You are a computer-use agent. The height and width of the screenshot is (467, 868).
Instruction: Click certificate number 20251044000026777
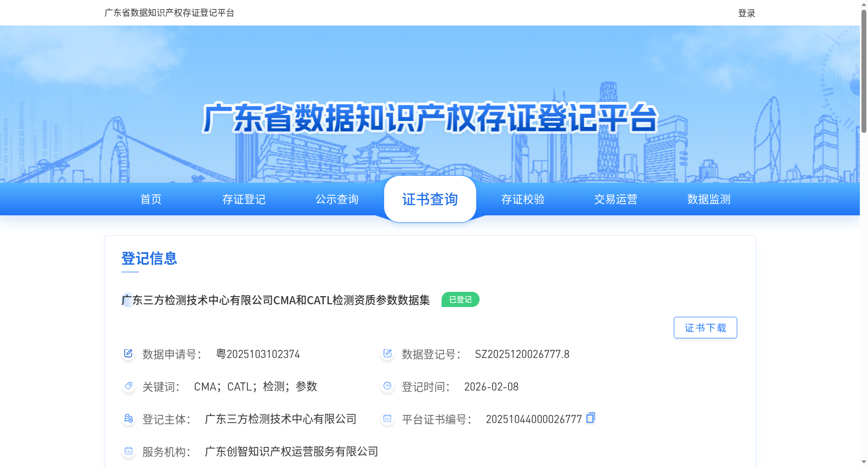(534, 419)
